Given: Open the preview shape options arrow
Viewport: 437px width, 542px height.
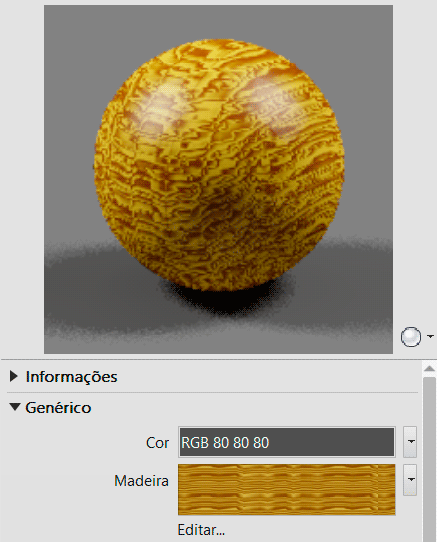Looking at the screenshot, I should click(430, 336).
